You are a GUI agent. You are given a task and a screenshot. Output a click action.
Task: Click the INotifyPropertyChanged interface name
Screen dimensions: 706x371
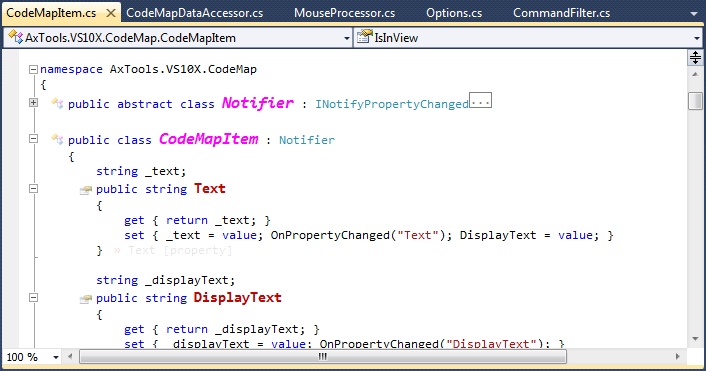(x=392, y=104)
